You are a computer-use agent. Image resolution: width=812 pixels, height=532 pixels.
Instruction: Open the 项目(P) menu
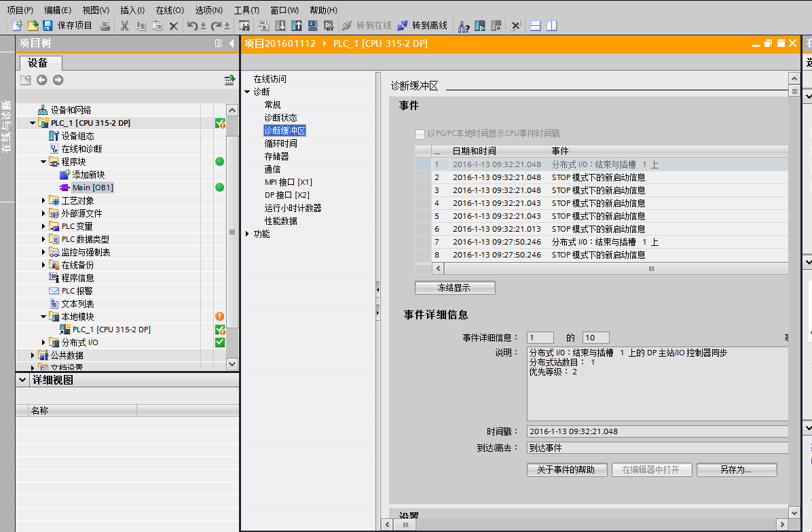20,10
